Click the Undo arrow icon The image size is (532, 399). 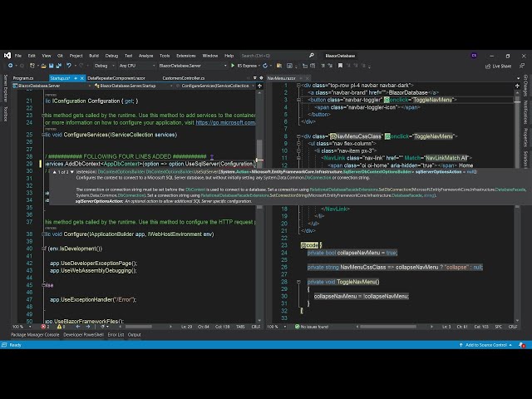(x=69, y=66)
